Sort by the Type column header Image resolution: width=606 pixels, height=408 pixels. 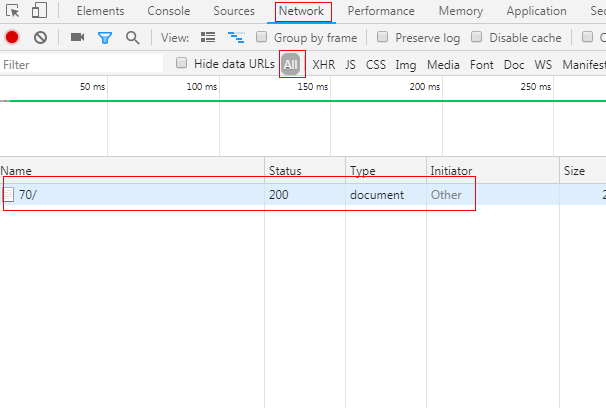point(386,170)
